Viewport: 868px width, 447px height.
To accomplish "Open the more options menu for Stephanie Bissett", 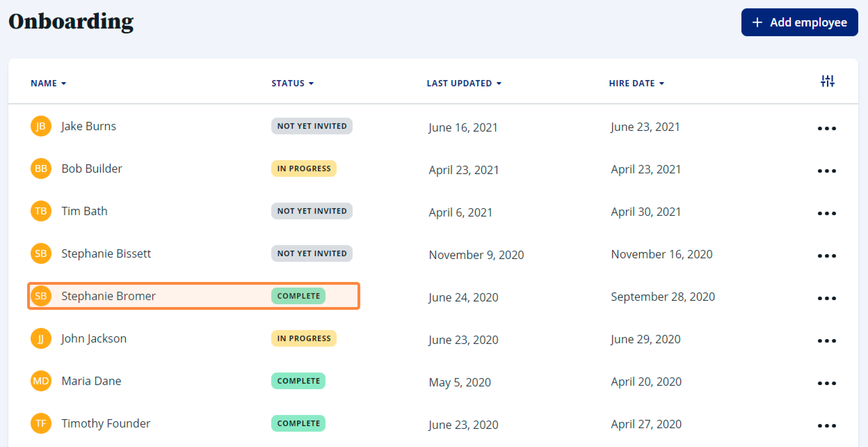I will click(x=827, y=256).
